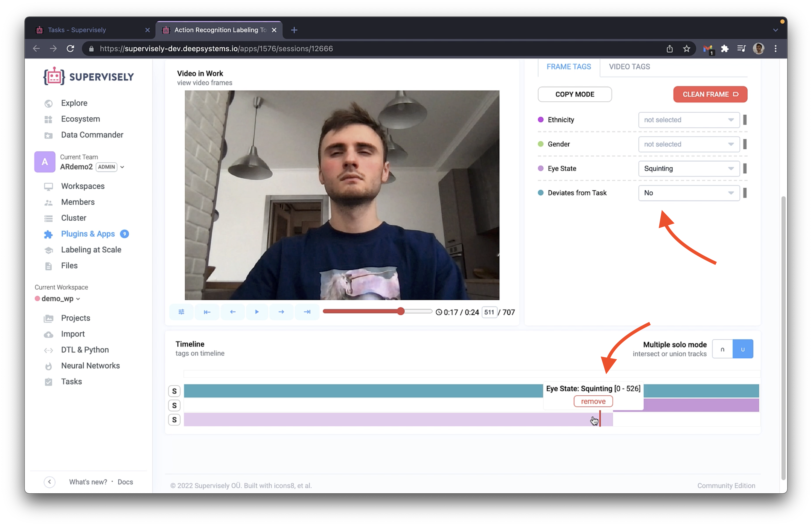Switch to VIDEO TAGS tab
This screenshot has height=526, width=812.
(630, 66)
